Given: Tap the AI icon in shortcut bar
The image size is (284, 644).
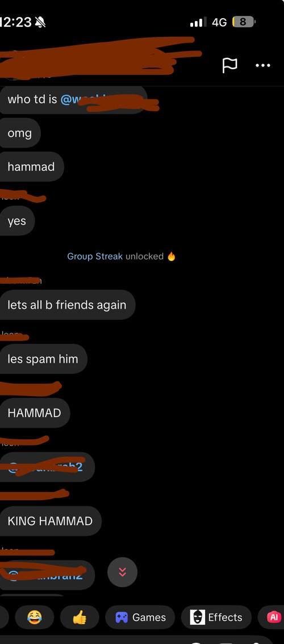Looking at the screenshot, I should coord(273,617).
